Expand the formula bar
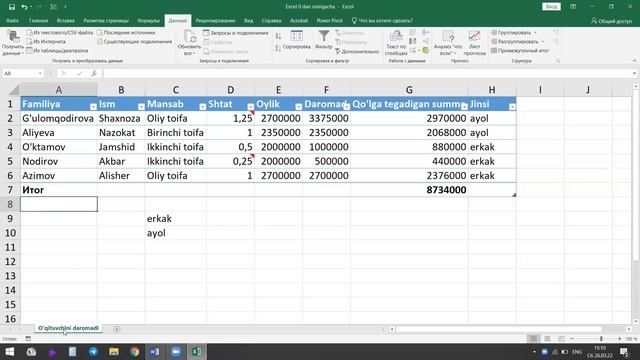The height and width of the screenshot is (360, 640). click(634, 73)
